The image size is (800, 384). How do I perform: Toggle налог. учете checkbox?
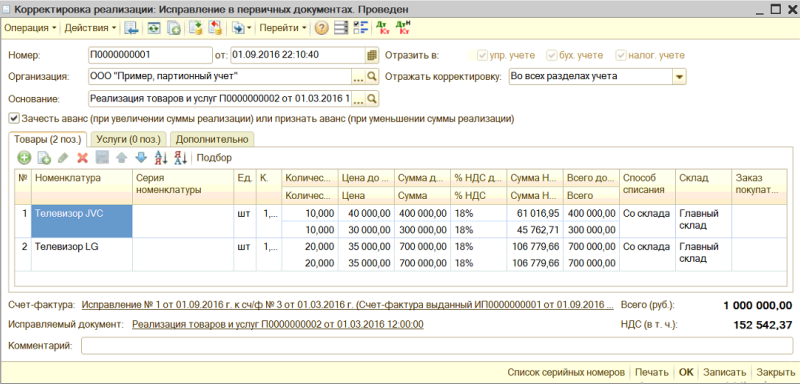[620, 55]
